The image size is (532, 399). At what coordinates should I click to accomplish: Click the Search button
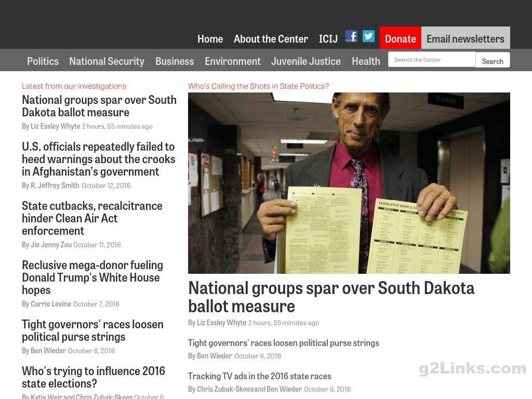pyautogui.click(x=493, y=61)
